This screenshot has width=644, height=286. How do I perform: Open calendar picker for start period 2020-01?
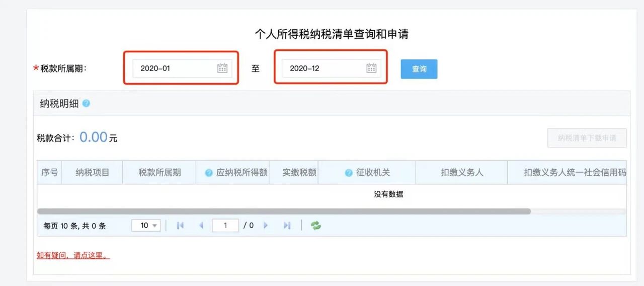click(x=222, y=68)
